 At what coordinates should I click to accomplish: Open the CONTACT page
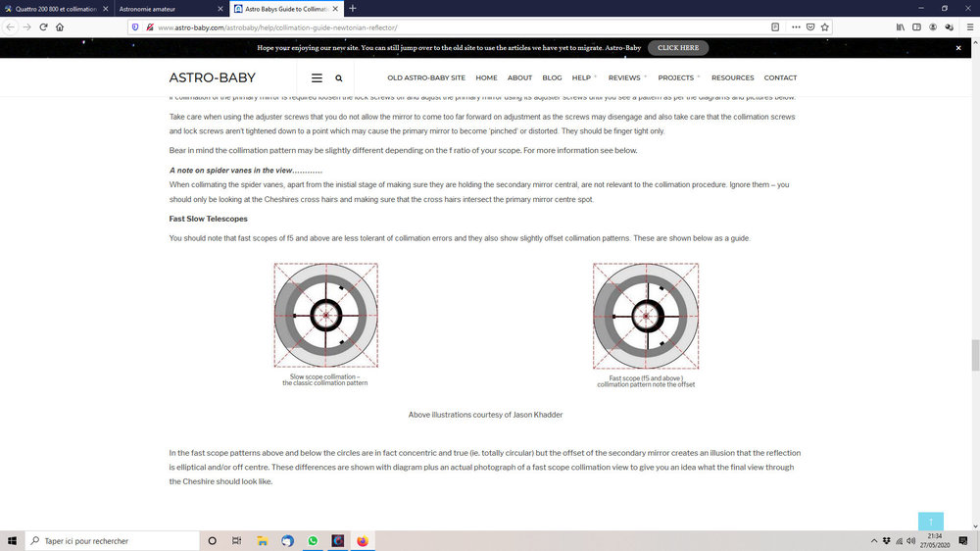point(780,78)
